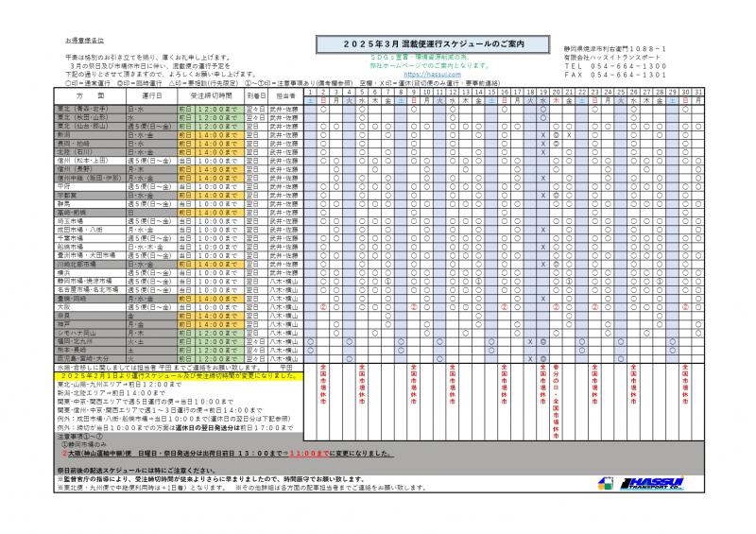The height and width of the screenshot is (534, 756).
Task: Select the 埼玉市場 row label
Action: (90, 221)
